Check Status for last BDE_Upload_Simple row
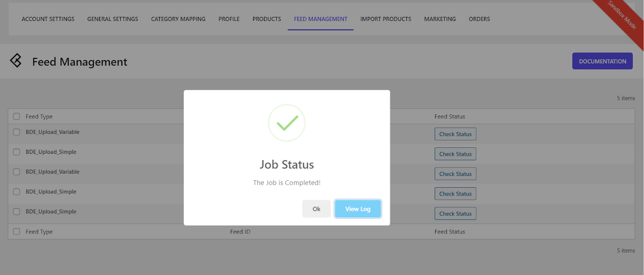Viewport: 644px width, 275px height. click(x=455, y=214)
